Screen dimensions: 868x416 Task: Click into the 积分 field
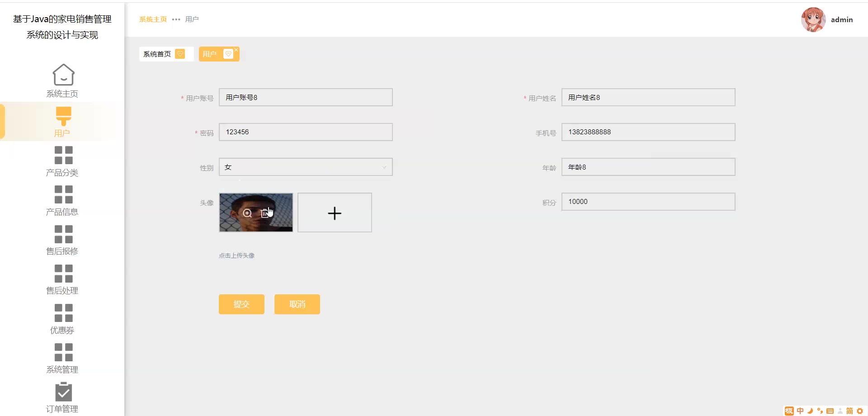click(x=648, y=202)
